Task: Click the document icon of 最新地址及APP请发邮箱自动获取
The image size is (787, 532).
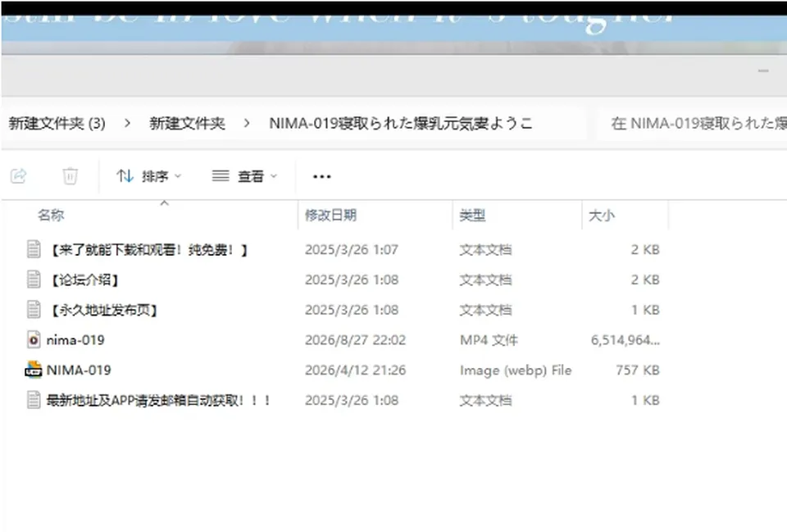Action: pos(34,400)
